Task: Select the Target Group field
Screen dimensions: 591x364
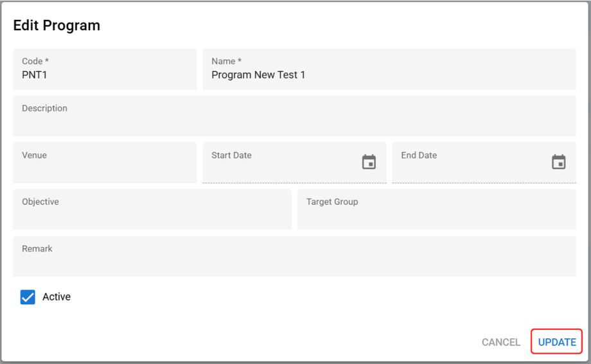Action: (x=436, y=215)
